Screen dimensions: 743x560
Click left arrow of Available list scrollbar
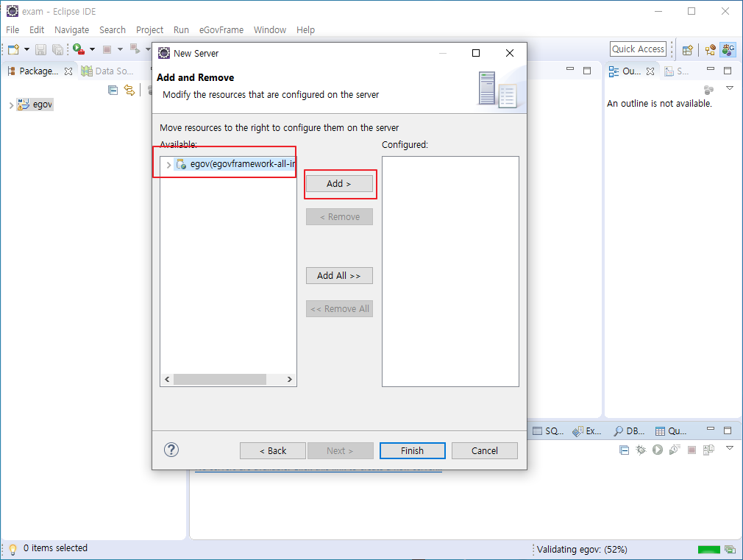(167, 379)
